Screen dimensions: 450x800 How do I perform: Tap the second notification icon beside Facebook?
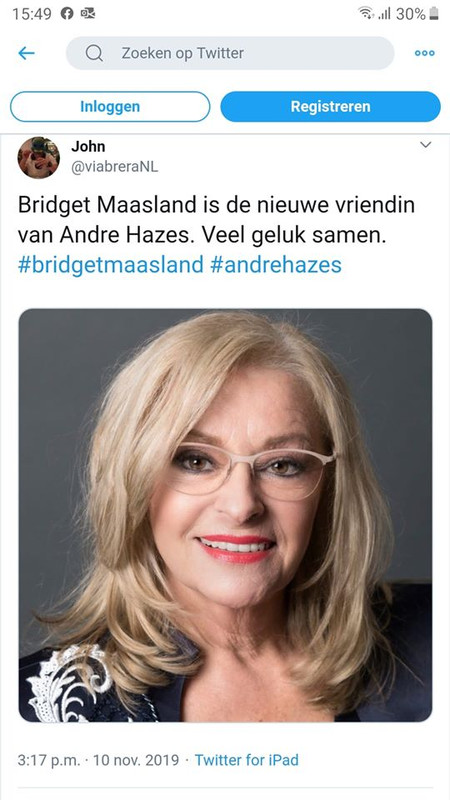click(x=88, y=13)
